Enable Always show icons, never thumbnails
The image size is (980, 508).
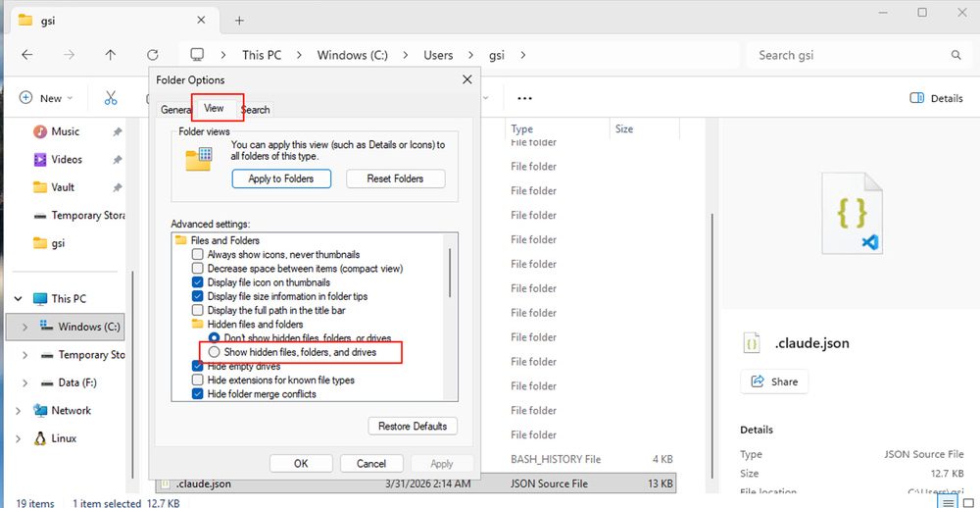(x=198, y=255)
